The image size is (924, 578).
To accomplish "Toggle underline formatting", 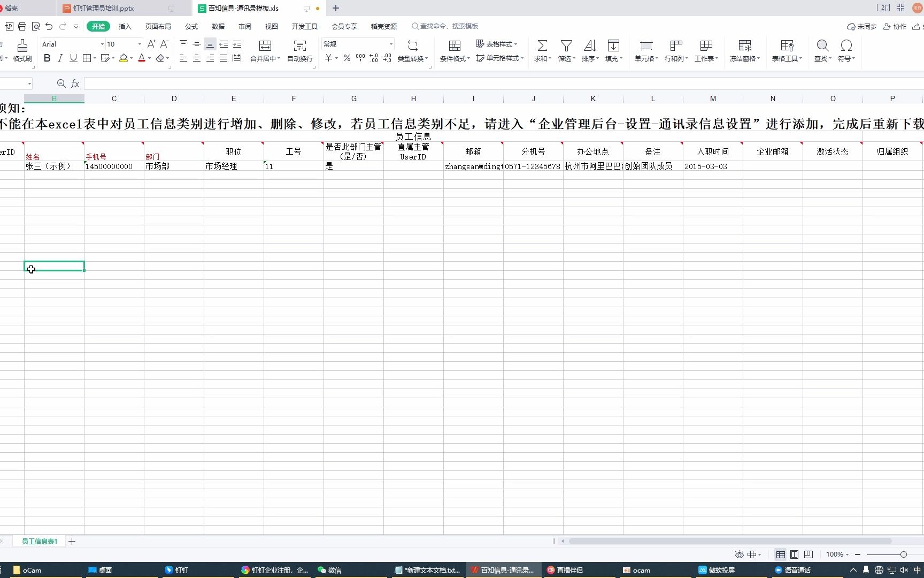I will click(73, 58).
